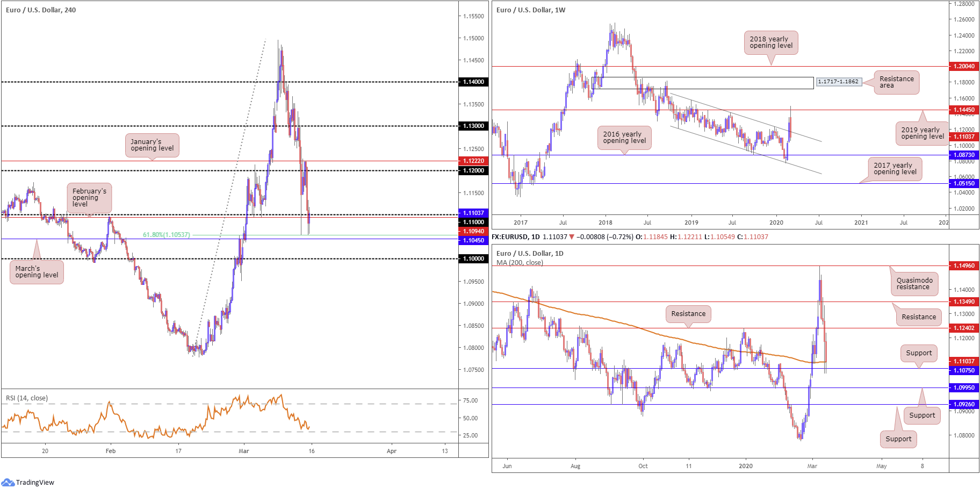
Task: Click the Support callout near 1.10750
Action: coord(919,353)
